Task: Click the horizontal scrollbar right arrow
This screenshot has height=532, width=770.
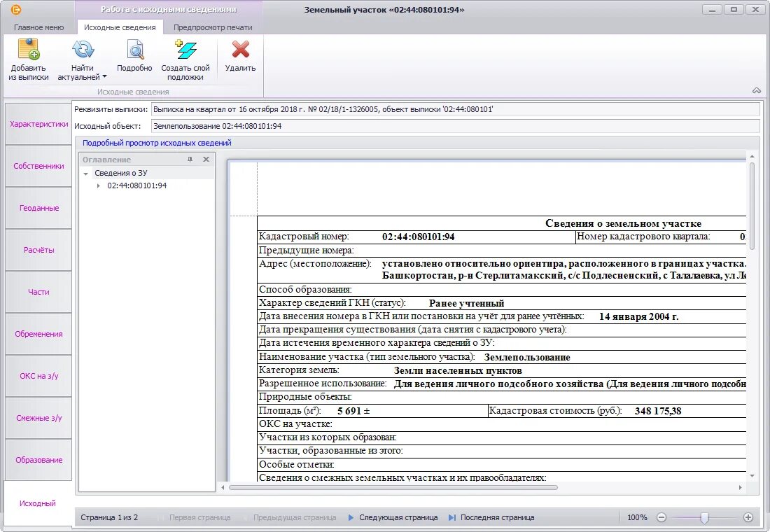Action: point(741,487)
